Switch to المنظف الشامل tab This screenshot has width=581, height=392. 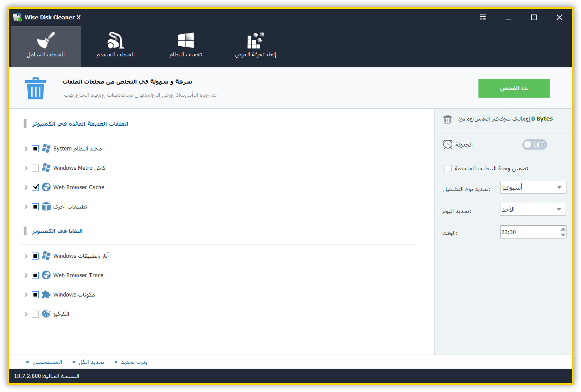(46, 46)
